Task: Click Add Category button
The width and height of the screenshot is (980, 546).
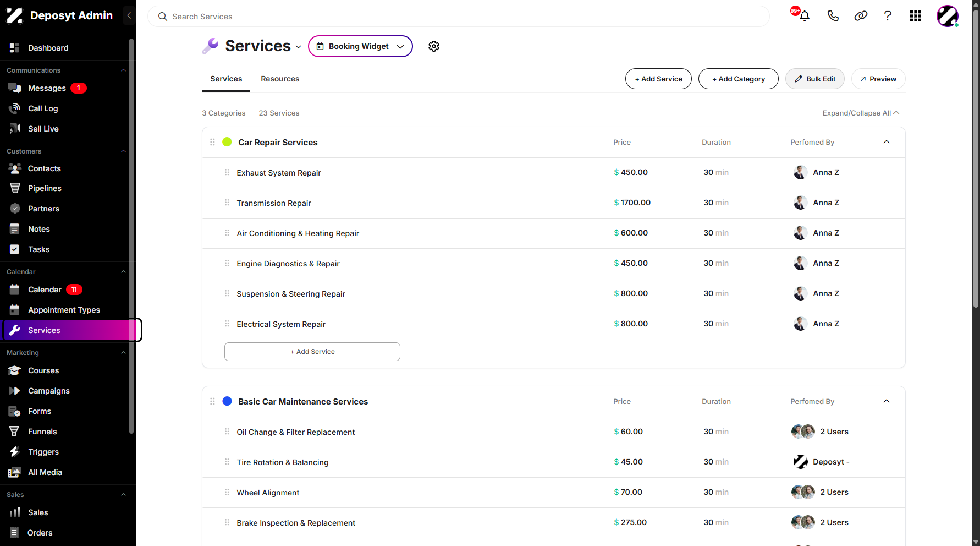Action: coord(738,79)
